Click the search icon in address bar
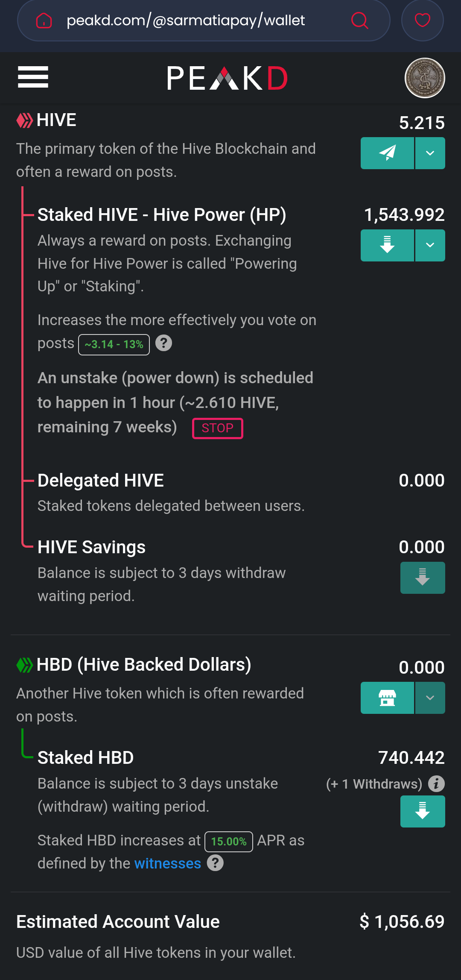Image resolution: width=461 pixels, height=980 pixels. point(359,20)
